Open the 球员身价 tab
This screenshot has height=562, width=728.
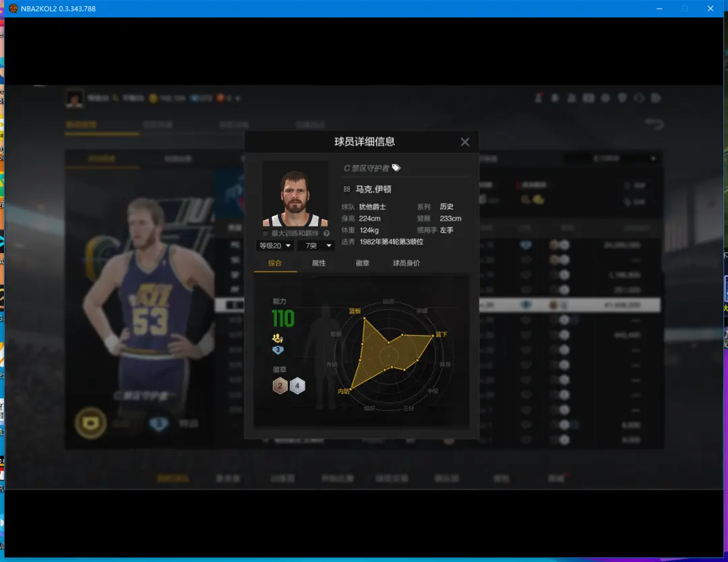(x=406, y=263)
